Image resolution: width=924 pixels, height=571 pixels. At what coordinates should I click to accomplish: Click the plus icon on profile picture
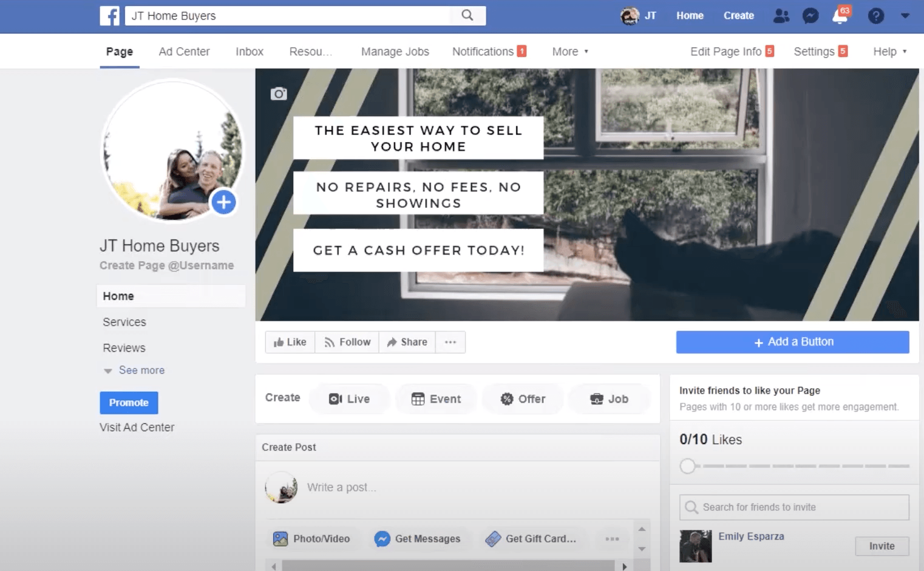pos(223,202)
